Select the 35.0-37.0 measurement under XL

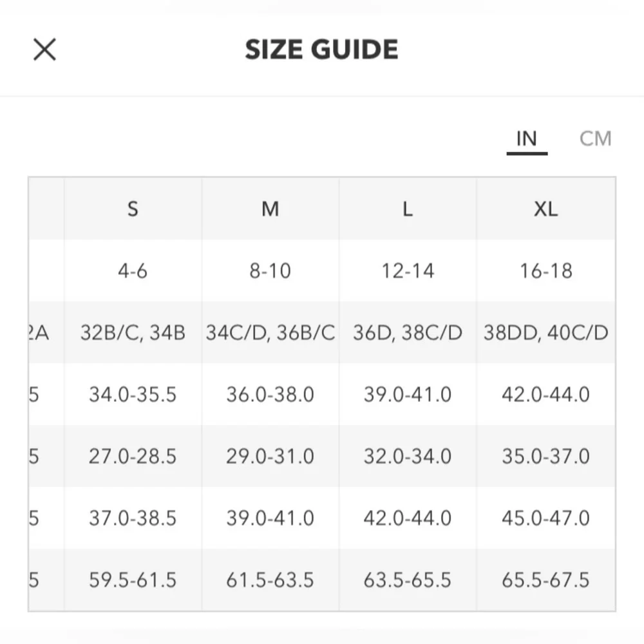(546, 456)
